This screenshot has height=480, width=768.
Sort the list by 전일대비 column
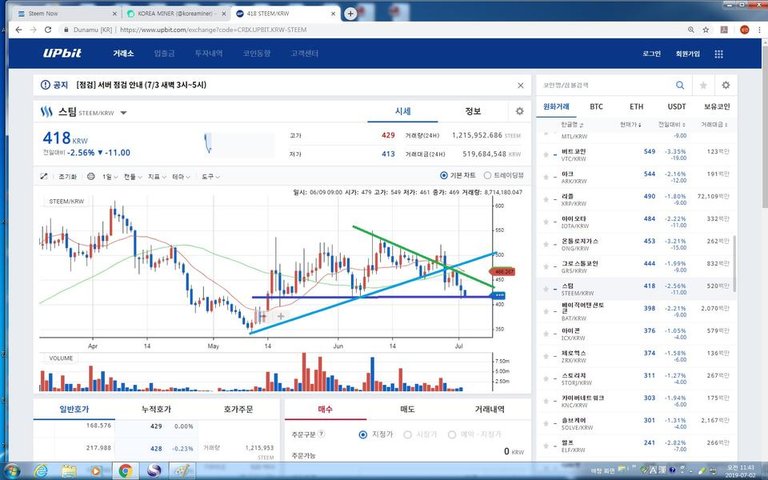pos(672,125)
